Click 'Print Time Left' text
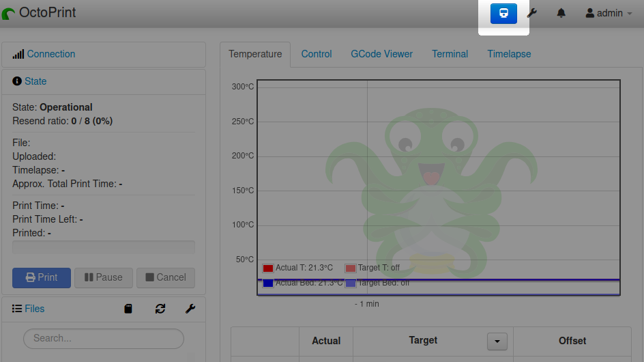Screen dimensions: 644x362 48,219
